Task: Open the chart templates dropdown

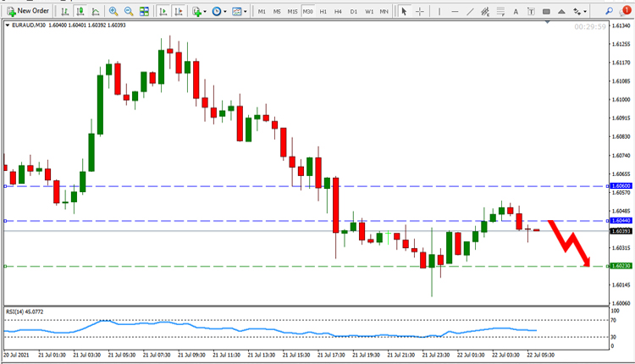Action: pyautogui.click(x=240, y=11)
